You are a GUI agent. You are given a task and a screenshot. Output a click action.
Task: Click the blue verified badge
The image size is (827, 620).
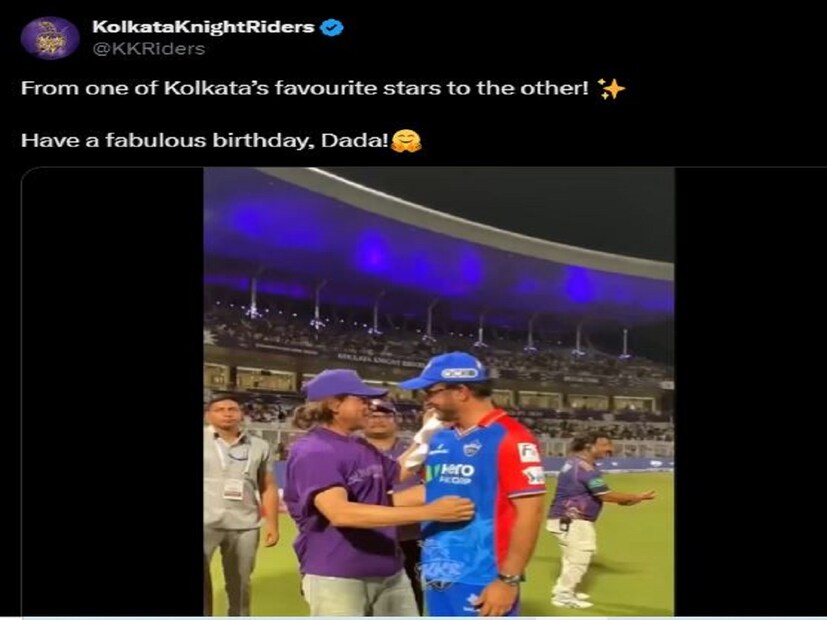pyautogui.click(x=332, y=28)
